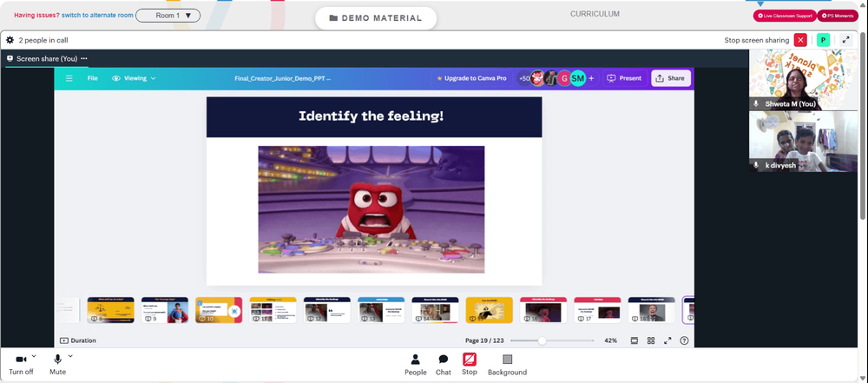Click the Duration button
Viewport: 868px width, 383px height.
(x=78, y=340)
